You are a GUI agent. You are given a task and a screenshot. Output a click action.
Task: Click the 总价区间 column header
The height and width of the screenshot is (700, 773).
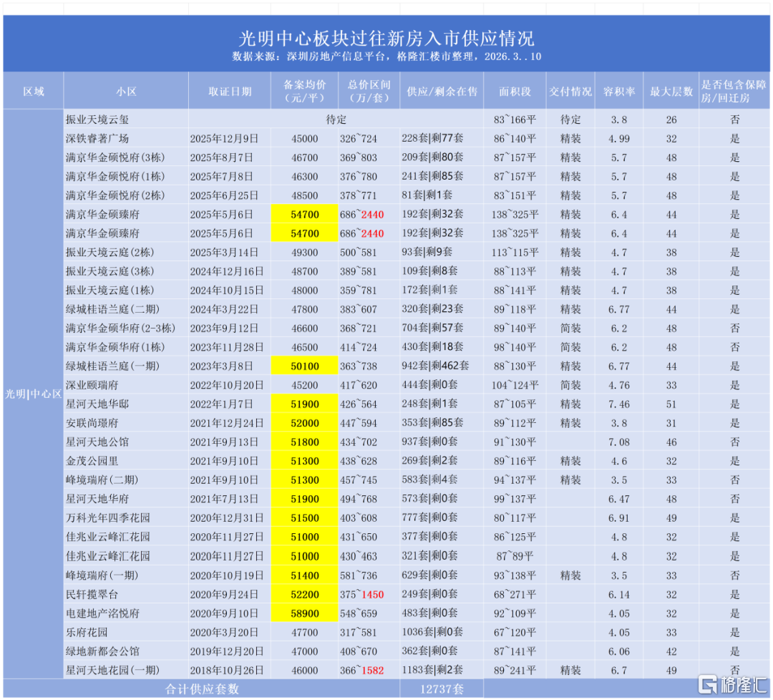click(367, 91)
